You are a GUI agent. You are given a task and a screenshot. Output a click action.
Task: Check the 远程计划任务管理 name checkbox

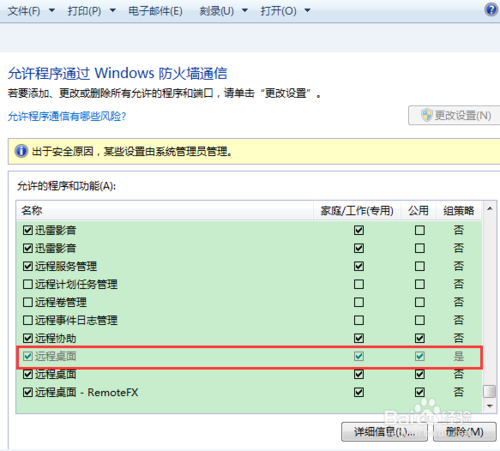(28, 284)
